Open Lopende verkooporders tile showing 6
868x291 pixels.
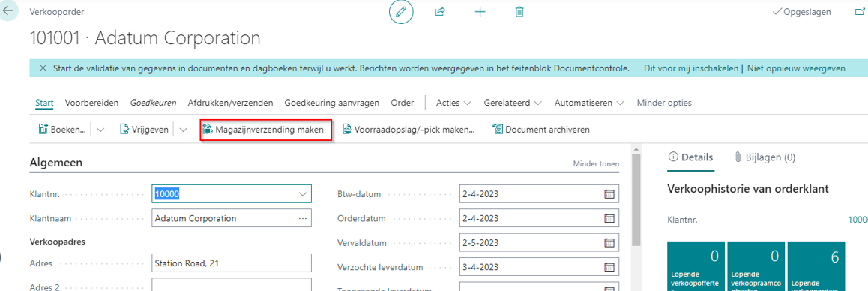click(816, 266)
